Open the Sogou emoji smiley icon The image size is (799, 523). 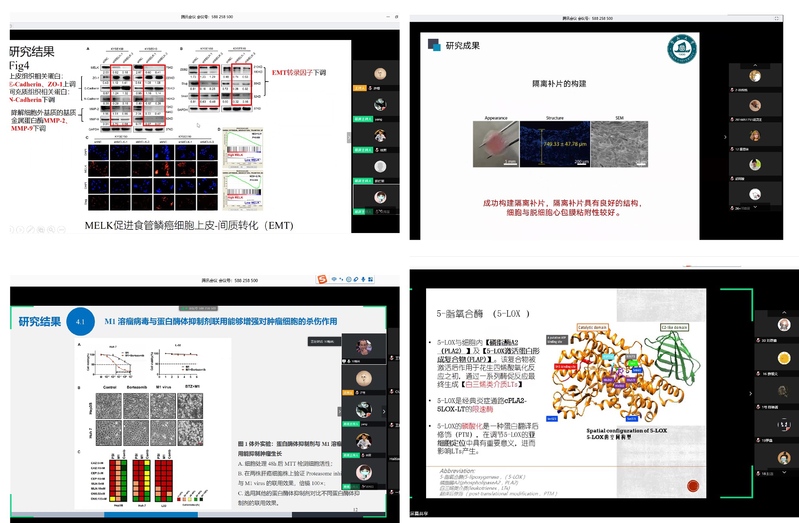pyautogui.click(x=349, y=279)
